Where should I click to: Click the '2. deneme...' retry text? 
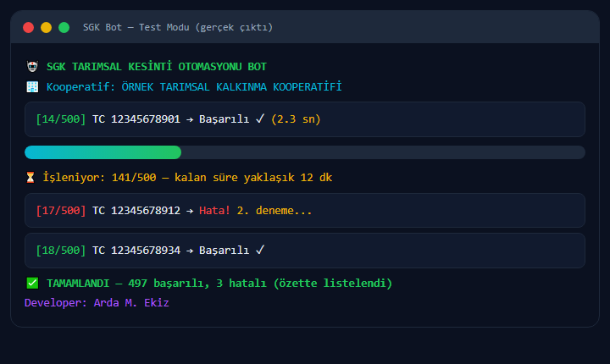tap(274, 211)
